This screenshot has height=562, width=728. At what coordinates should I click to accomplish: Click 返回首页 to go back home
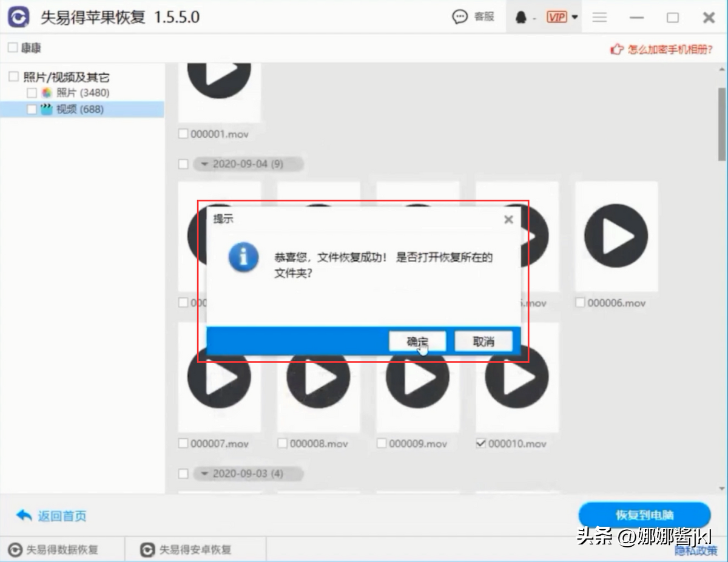(x=51, y=516)
